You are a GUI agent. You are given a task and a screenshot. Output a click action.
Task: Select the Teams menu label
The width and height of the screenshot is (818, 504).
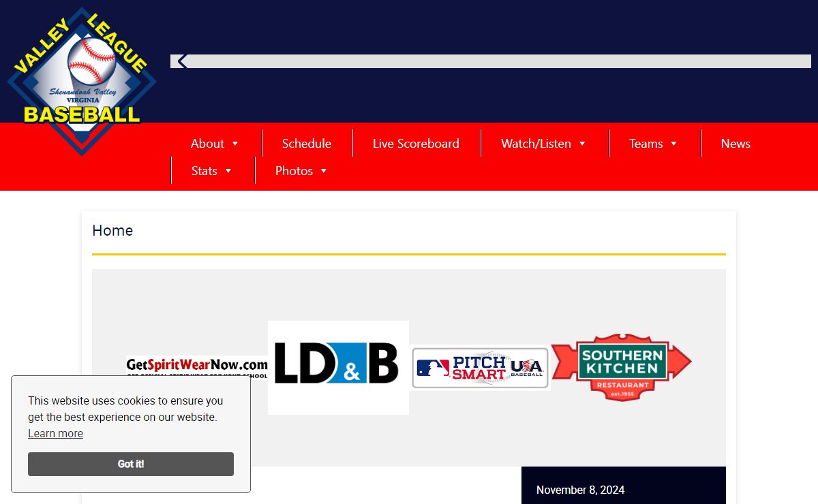646,144
